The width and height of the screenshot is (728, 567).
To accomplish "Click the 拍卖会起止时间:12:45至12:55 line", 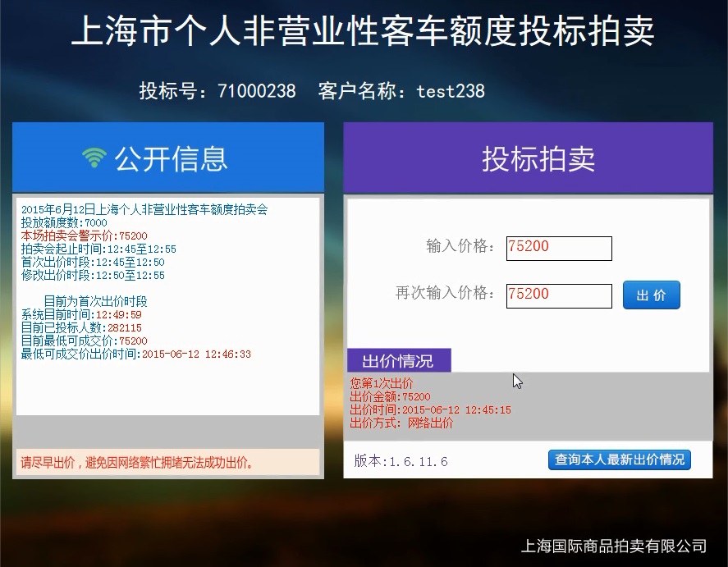I will (x=98, y=249).
